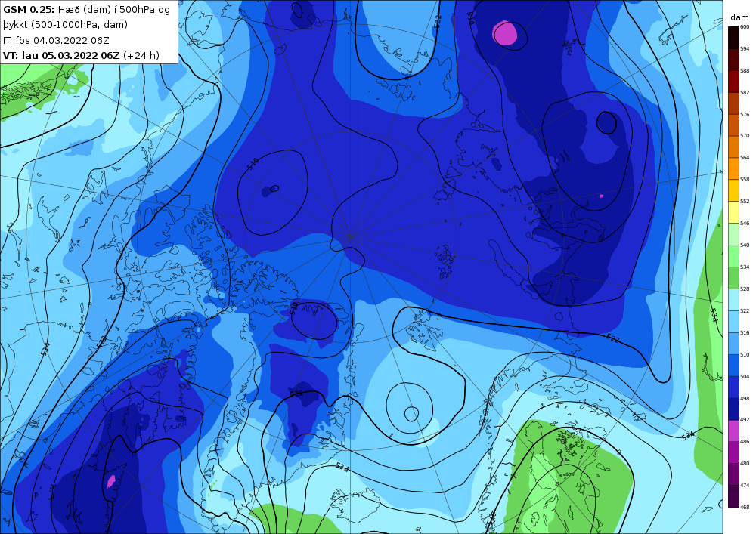Select the pale yellow swatch between 546 and 552
The height and width of the screenshot is (534, 756).
point(733,212)
